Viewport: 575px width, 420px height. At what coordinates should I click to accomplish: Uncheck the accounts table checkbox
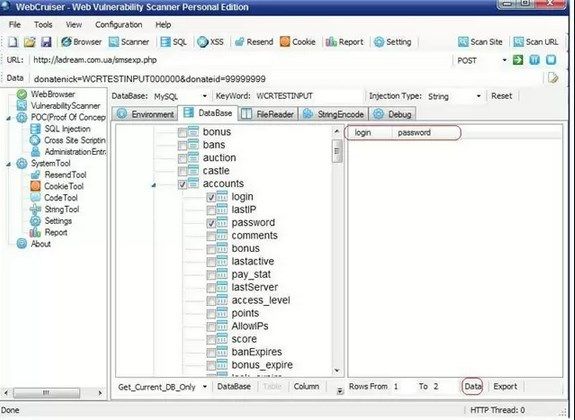click(182, 185)
